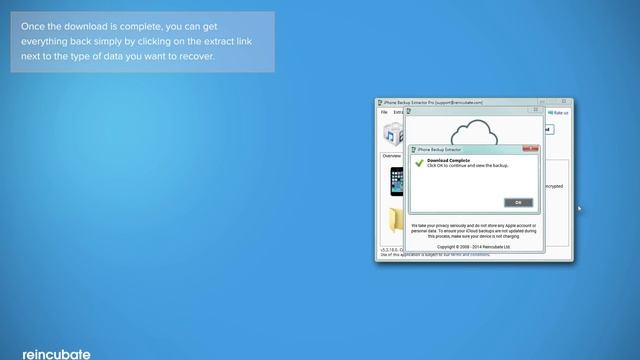Viewport: 640px width, 360px height.
Task: Click the reincubate logo
Action: pyautogui.click(x=56, y=354)
